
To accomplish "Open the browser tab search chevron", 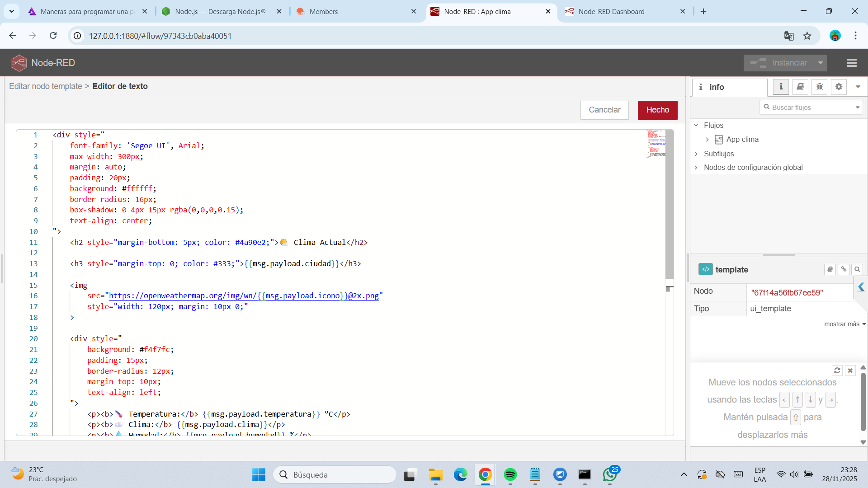I will point(11,11).
